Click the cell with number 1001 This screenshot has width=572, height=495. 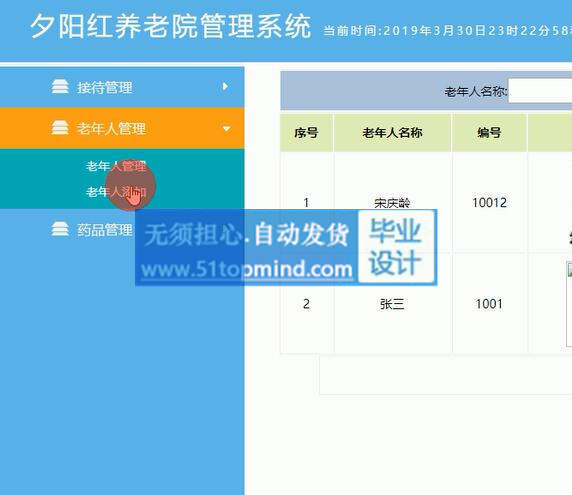click(489, 303)
